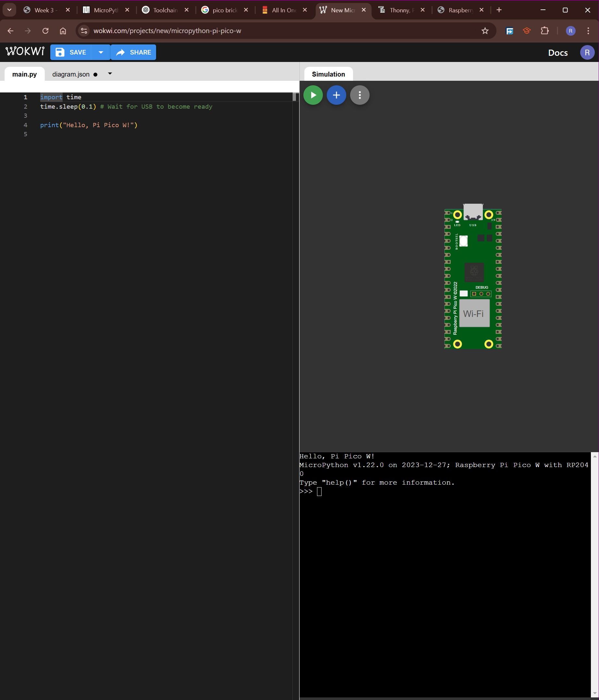Click on code line 4 print statement
The height and width of the screenshot is (700, 599).
pos(89,125)
